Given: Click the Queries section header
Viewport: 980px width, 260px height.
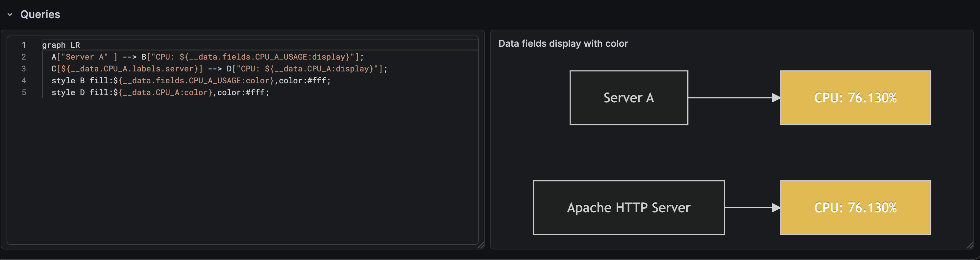Looking at the screenshot, I should coord(40,14).
